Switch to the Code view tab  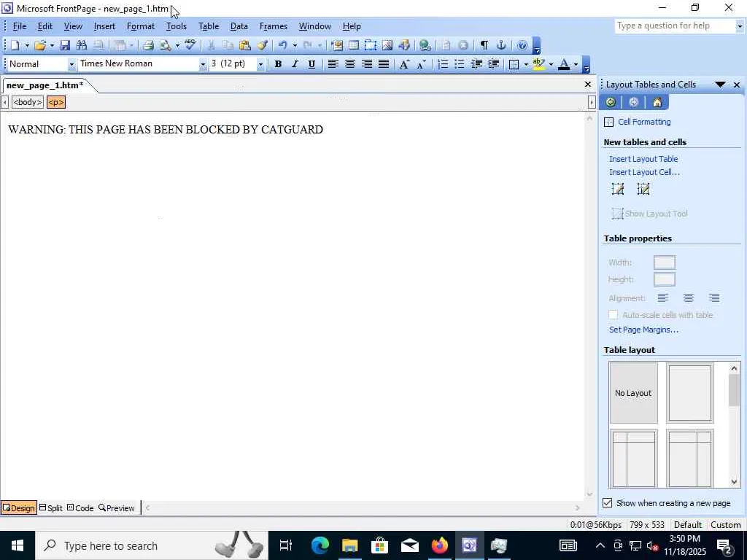(80, 508)
